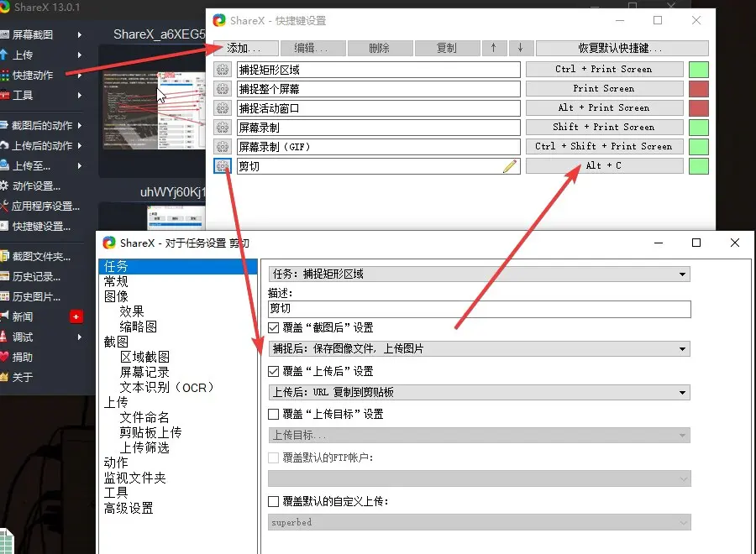Click the red plus badge beside 新闻

coord(76,316)
